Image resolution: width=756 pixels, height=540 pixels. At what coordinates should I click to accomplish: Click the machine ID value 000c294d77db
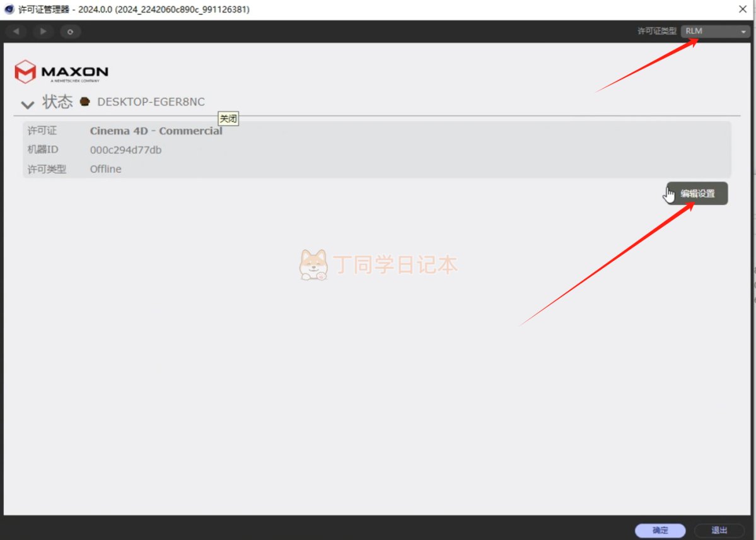126,150
